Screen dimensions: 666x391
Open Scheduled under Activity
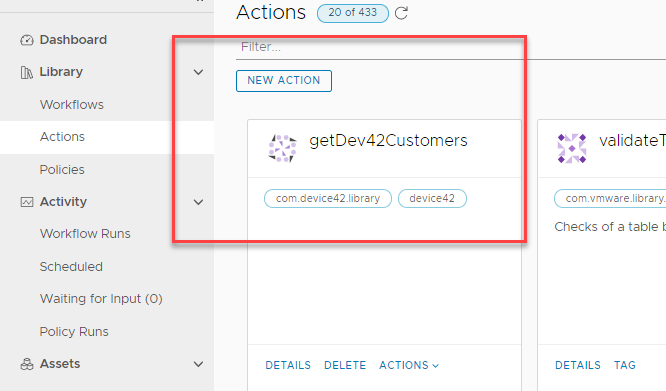(71, 267)
